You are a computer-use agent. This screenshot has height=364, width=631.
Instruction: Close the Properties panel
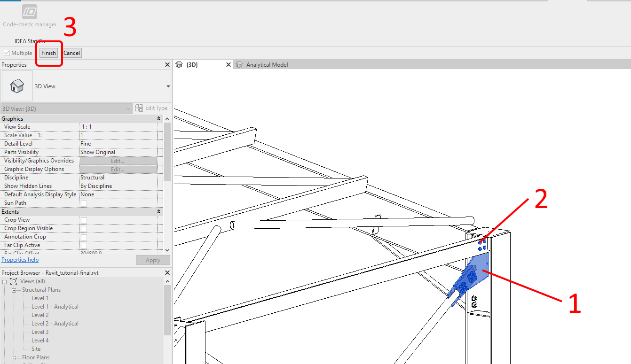point(167,65)
